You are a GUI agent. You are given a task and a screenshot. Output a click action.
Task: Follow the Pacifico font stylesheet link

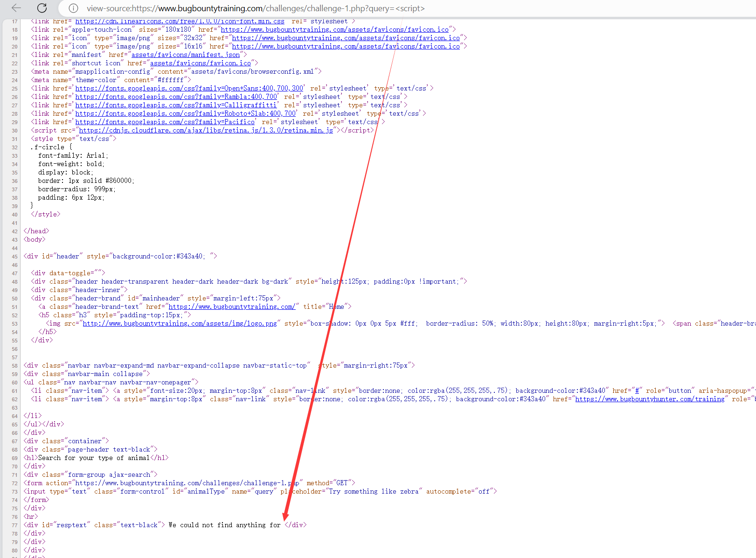coord(165,122)
